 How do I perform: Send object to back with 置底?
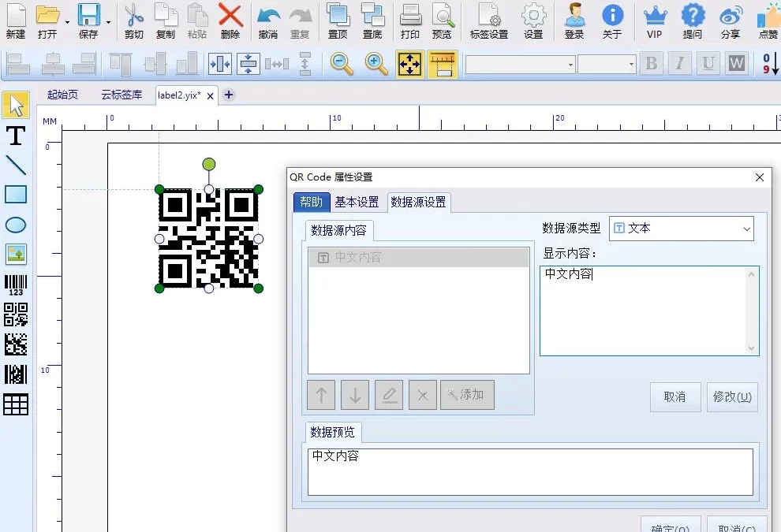(372, 20)
